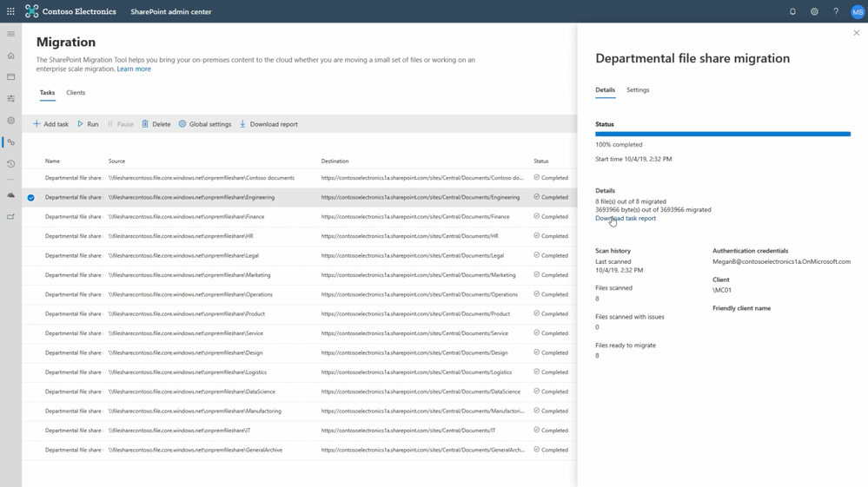
Task: Sort by the Status column header
Action: click(x=540, y=161)
